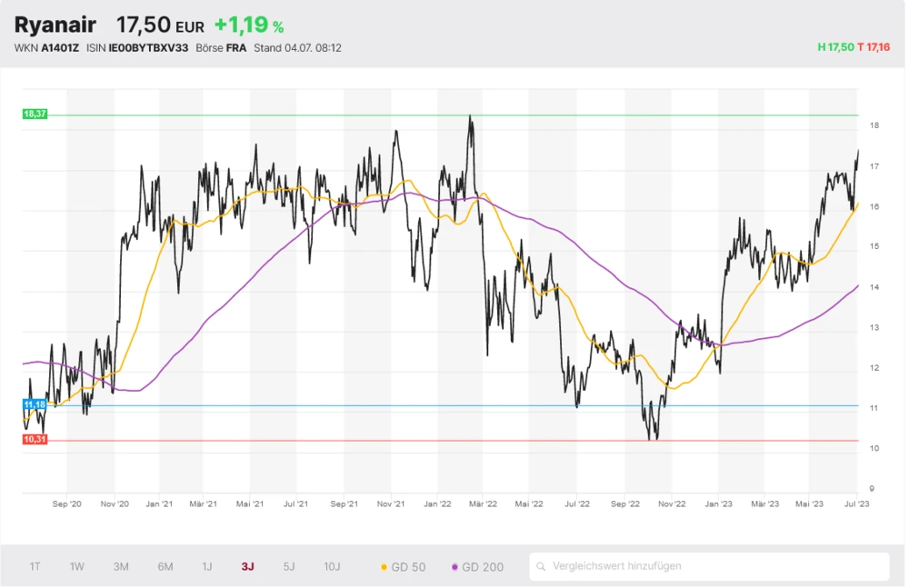Click the green 18,37 high price marker
Screen dimensions: 909x588
point(35,115)
